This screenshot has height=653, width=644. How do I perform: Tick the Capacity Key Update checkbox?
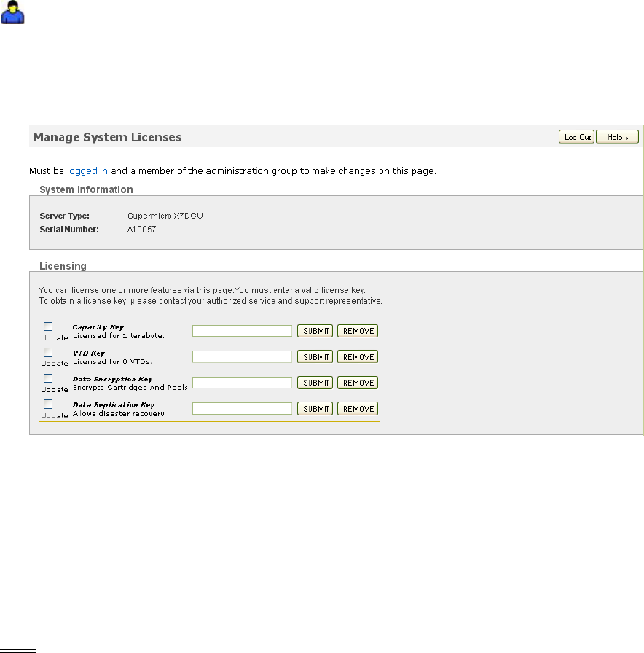tap(48, 326)
